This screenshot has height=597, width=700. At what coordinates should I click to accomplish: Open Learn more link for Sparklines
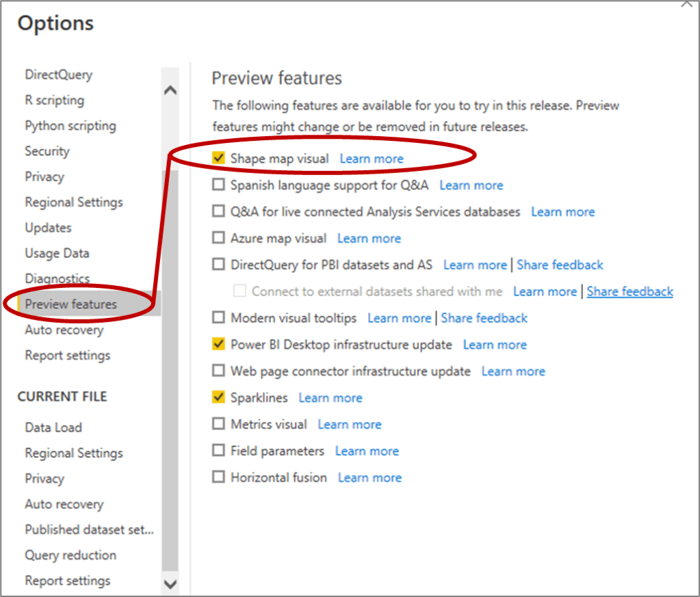(x=330, y=398)
